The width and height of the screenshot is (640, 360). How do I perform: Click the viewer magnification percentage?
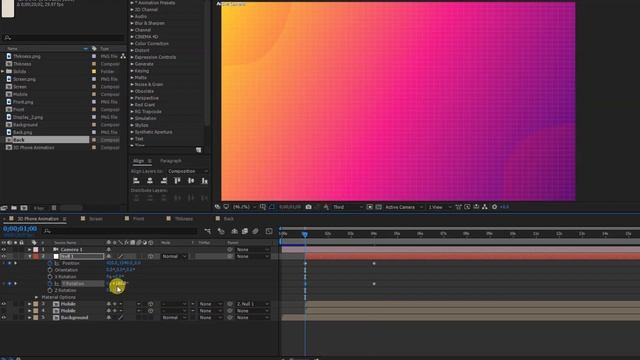point(241,207)
